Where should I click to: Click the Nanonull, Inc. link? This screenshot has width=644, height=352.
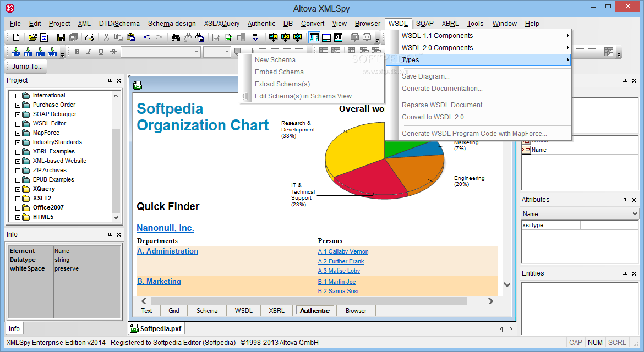tap(165, 228)
